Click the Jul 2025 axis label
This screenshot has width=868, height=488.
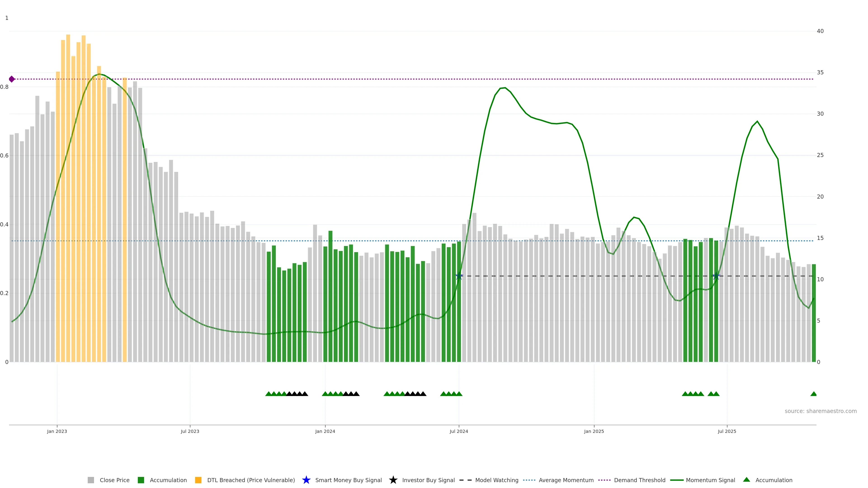727,431
